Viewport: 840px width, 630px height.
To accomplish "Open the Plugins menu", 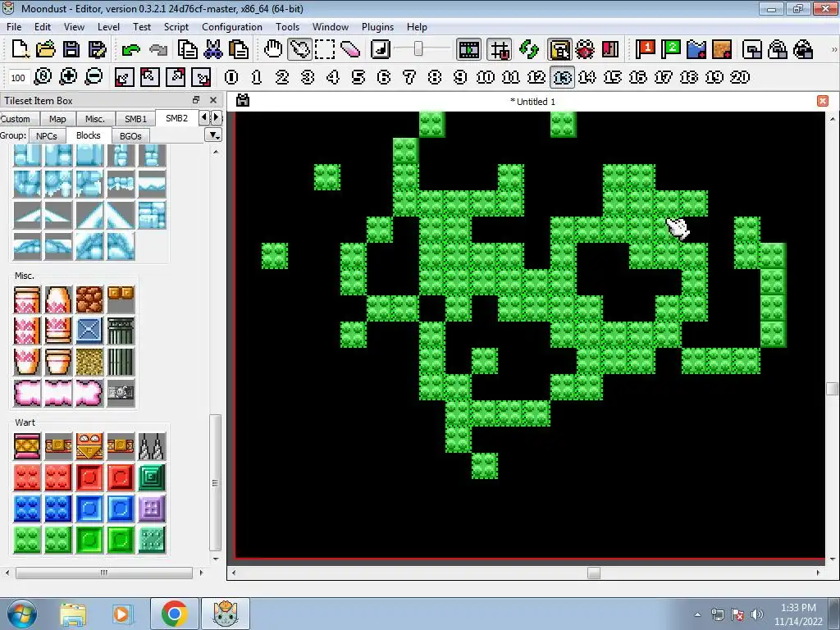I will 377,27.
